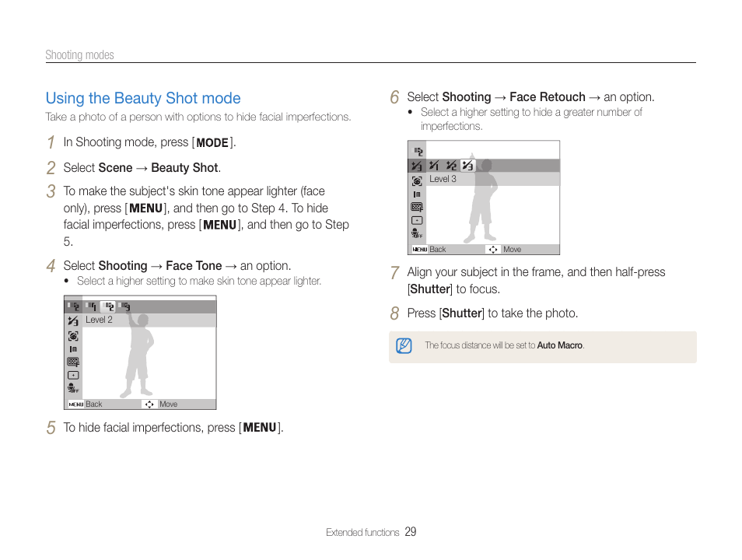This screenshot has height=560, width=742.
Task: Click MENU Back icon in Level 2 screen
Action: tap(75, 404)
